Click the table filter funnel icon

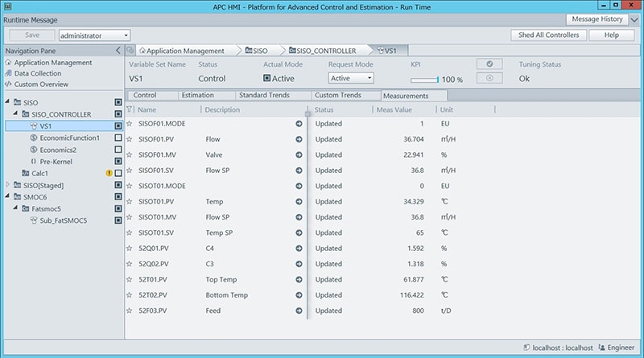(x=130, y=109)
